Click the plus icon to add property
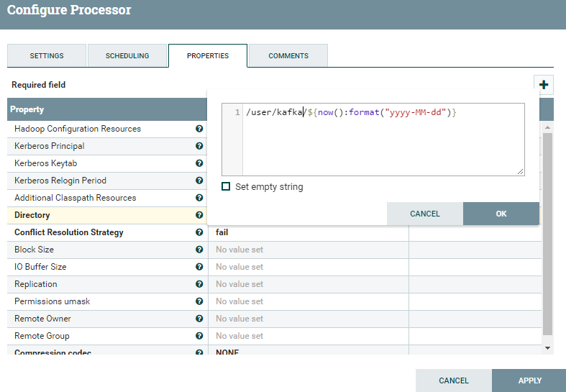 (544, 85)
